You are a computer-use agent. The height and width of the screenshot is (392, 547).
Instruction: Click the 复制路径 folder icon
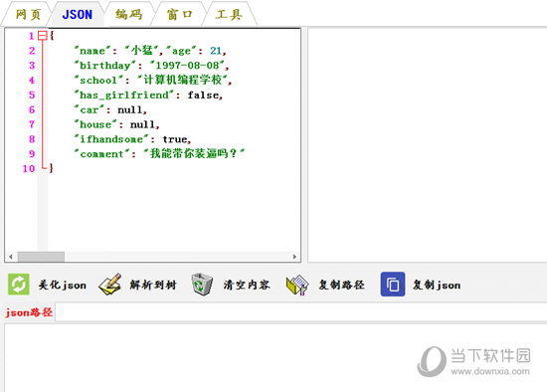pos(297,285)
